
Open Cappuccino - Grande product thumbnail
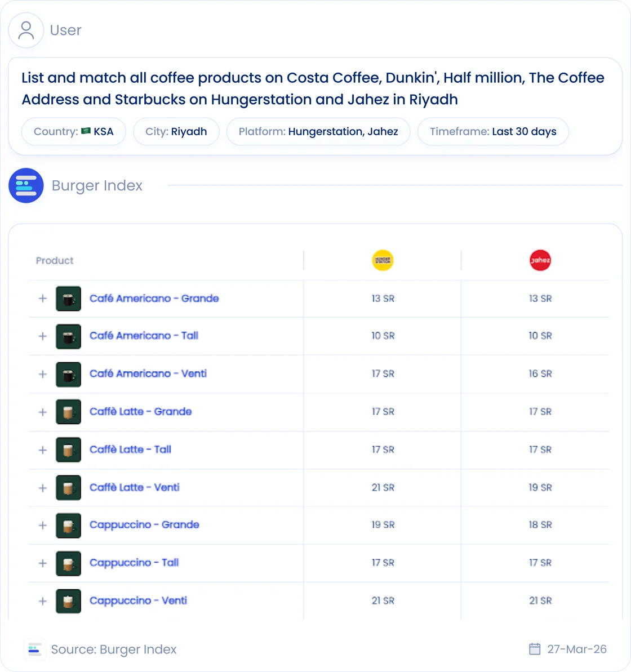tap(69, 526)
